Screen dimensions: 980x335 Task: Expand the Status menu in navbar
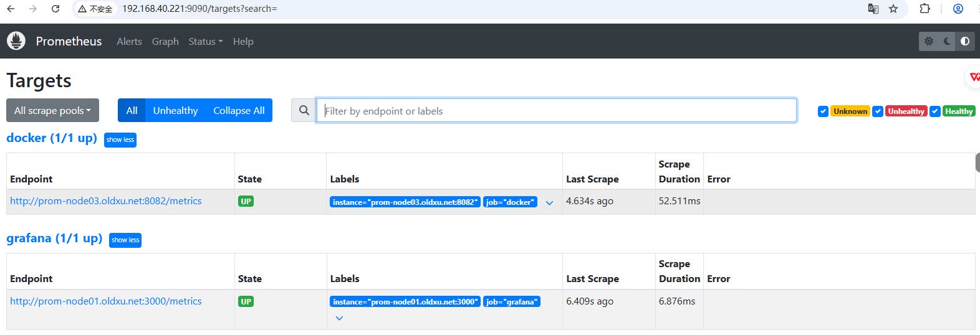tap(205, 42)
